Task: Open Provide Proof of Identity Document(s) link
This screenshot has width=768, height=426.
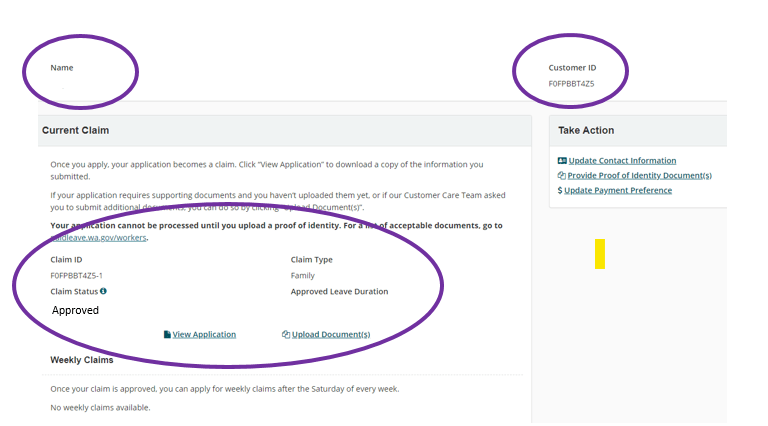Action: [x=639, y=175]
